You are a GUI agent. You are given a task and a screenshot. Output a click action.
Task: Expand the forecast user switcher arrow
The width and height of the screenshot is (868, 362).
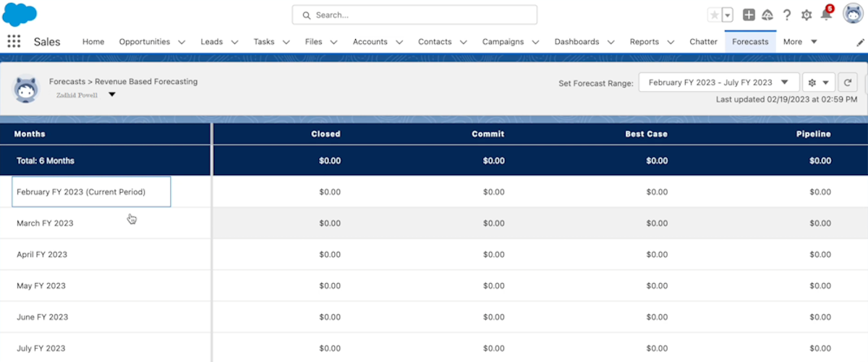coord(111,94)
